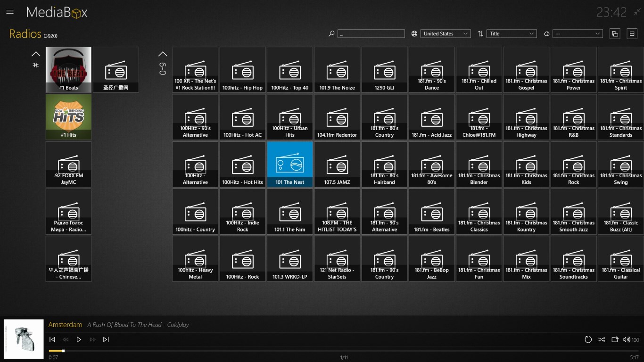Open the Title sort dropdown
Image resolution: width=644 pixels, height=362 pixels.
click(x=512, y=33)
